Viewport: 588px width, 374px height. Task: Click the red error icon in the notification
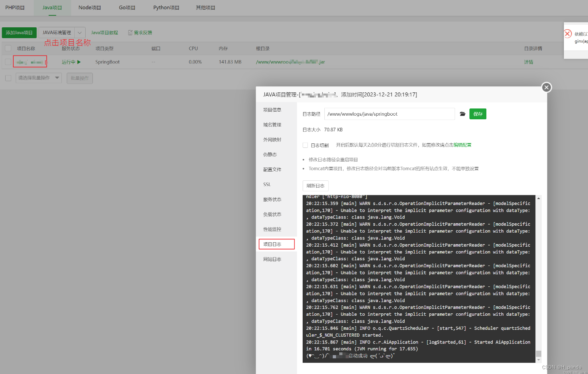pos(568,34)
